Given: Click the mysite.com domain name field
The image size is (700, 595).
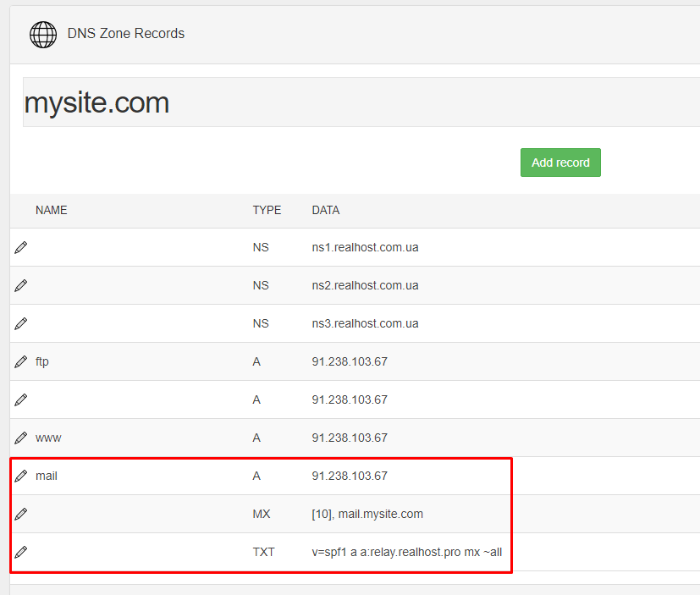Looking at the screenshot, I should point(361,102).
